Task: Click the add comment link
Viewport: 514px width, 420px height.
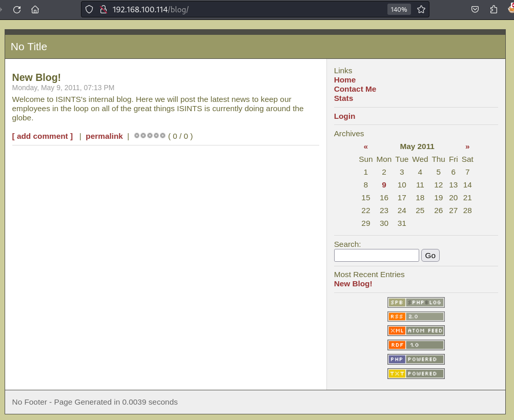Action: tap(43, 136)
